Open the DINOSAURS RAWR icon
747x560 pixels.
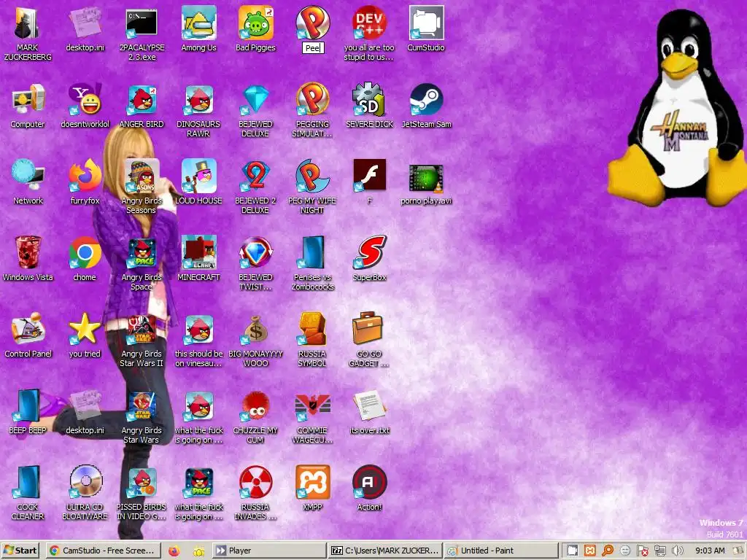(x=198, y=100)
